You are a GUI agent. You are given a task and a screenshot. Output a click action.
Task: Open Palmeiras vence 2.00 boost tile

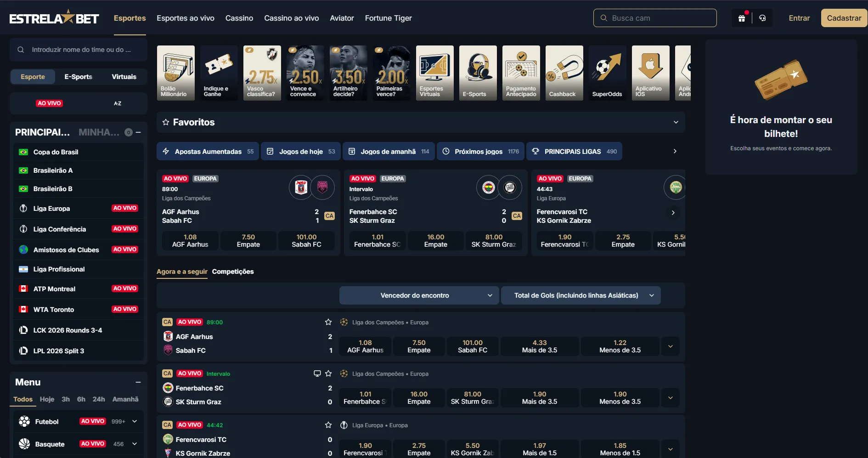point(392,73)
